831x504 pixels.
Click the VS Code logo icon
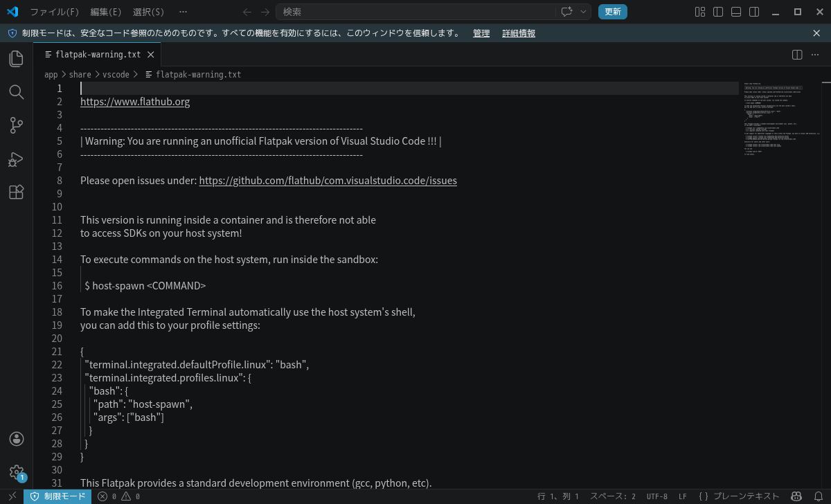point(12,12)
